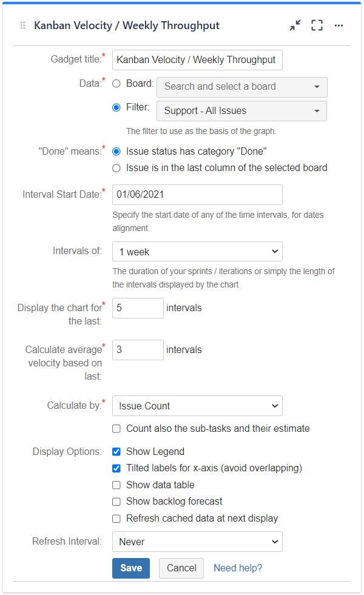Click the 'Need help?' link
The image size is (364, 595).
[x=238, y=568]
